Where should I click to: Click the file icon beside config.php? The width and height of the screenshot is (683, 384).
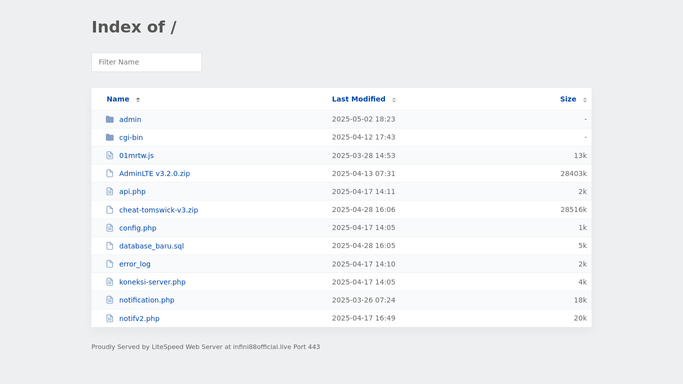coord(110,228)
